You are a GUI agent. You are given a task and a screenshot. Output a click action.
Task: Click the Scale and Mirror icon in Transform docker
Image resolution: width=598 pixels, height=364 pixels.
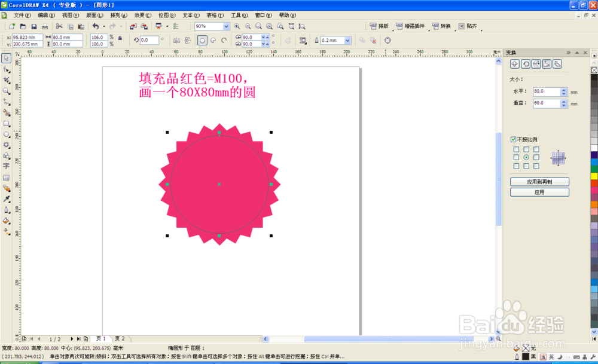tap(536, 63)
